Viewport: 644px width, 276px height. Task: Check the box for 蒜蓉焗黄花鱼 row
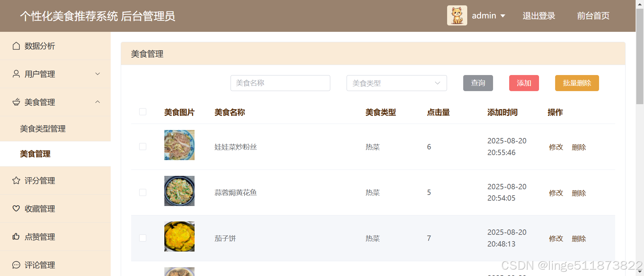click(x=143, y=192)
